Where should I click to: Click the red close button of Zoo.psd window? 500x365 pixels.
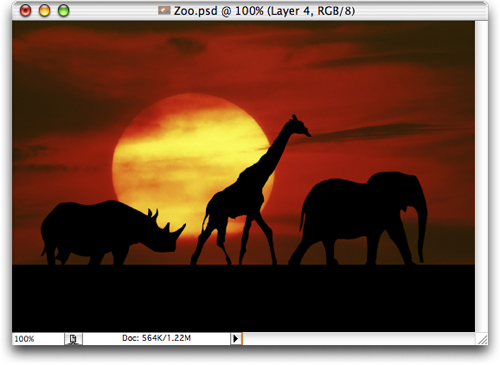click(x=25, y=11)
